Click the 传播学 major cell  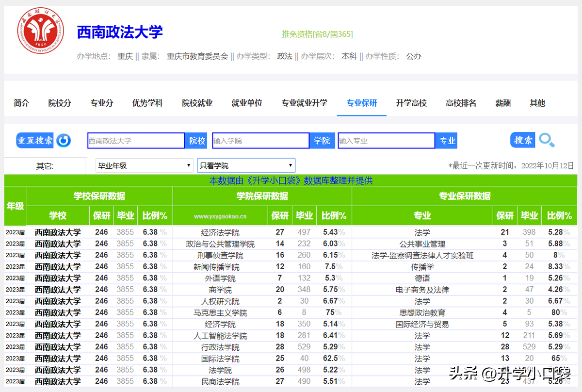coord(422,267)
